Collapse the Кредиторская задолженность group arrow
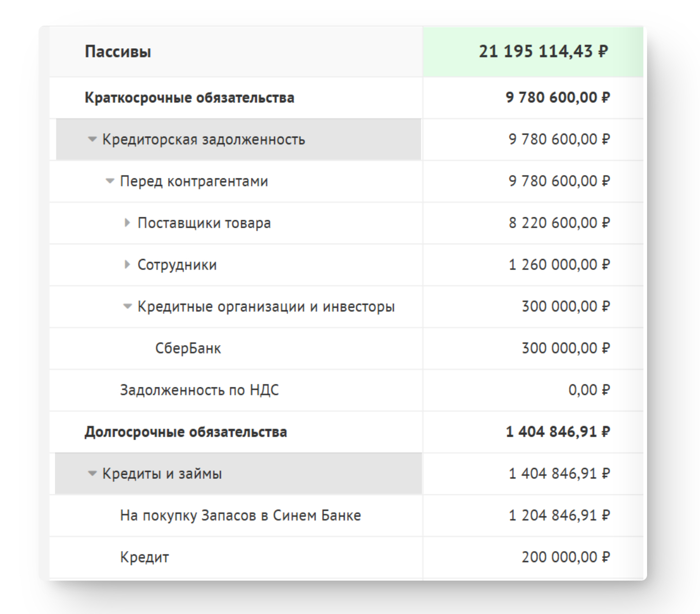700x614 pixels. (92, 139)
